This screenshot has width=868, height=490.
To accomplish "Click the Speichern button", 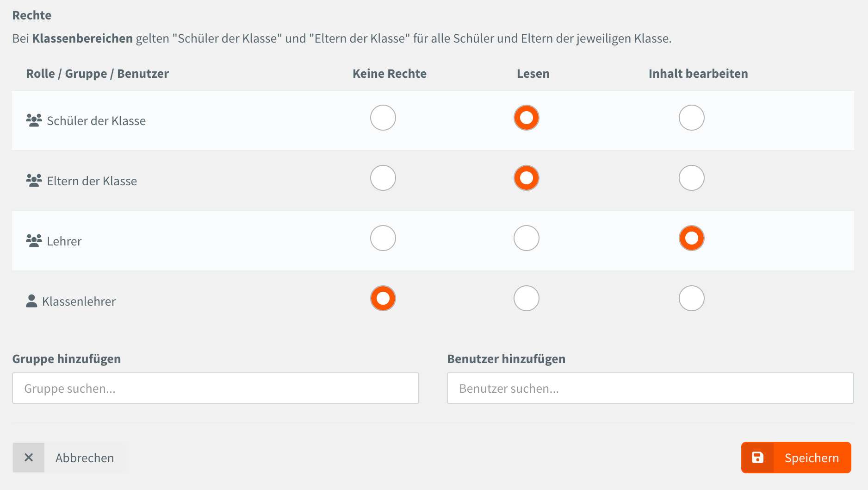I will pos(796,458).
